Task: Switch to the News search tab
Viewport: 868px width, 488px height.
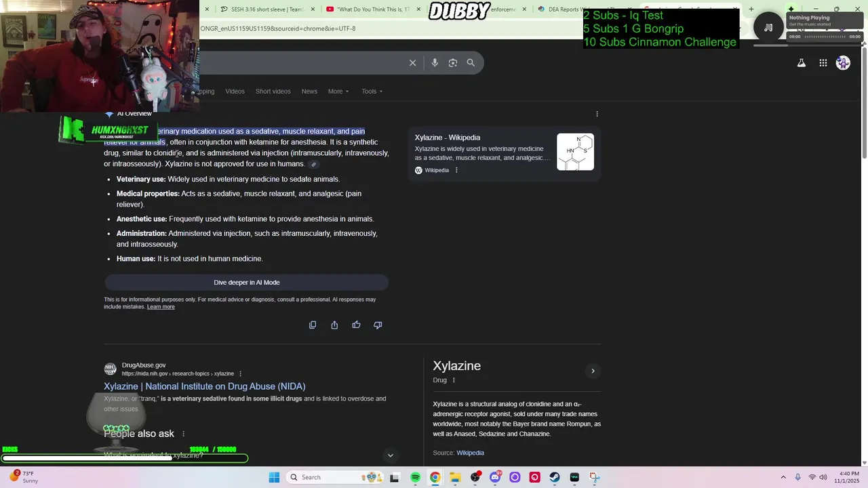Action: (309, 91)
